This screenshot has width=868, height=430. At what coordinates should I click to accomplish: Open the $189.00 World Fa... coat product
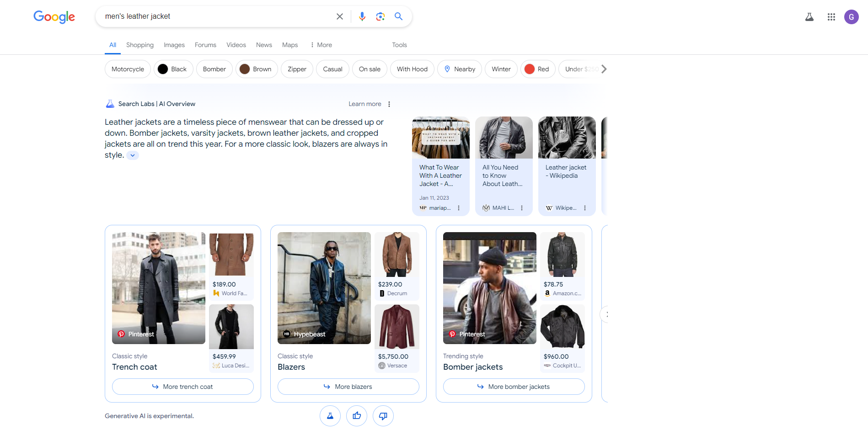pos(231,266)
